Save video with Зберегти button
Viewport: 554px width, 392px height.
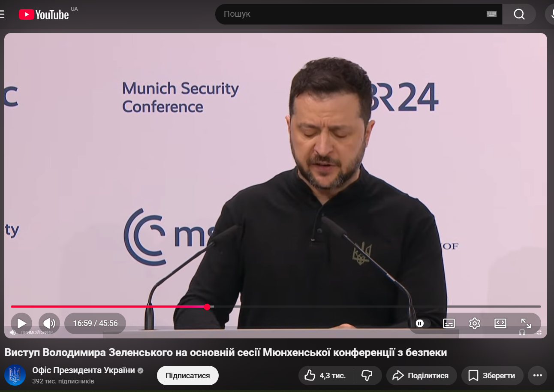(492, 376)
